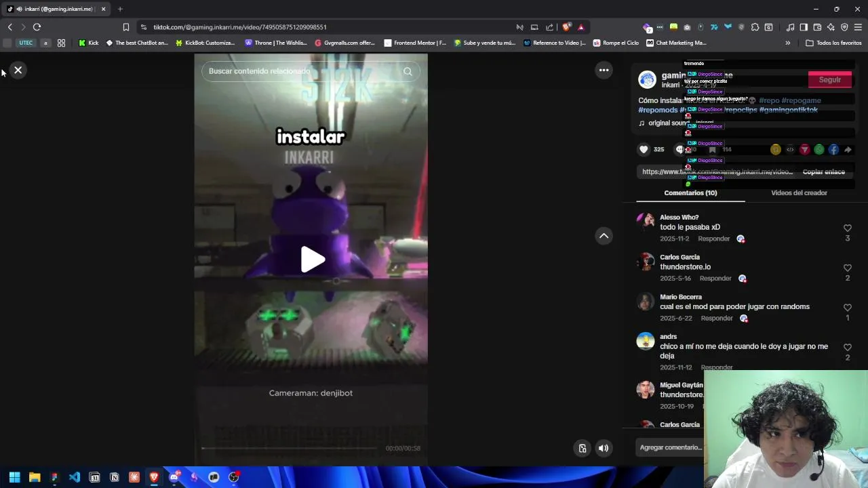
Task: Open the Kick bookmark
Action: coord(88,43)
